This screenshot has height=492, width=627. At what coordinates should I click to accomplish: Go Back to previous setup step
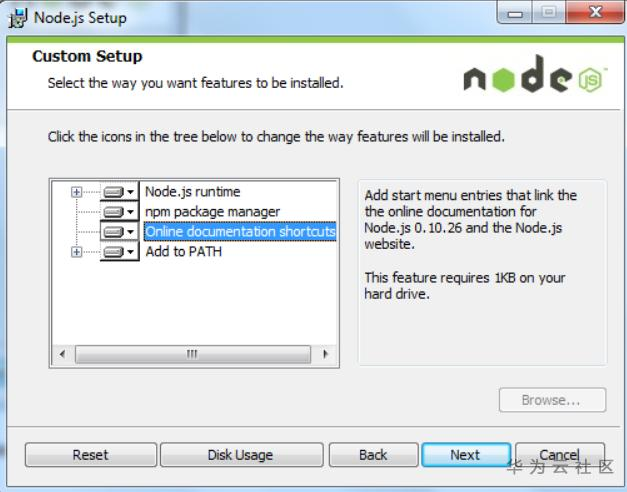[x=373, y=455]
